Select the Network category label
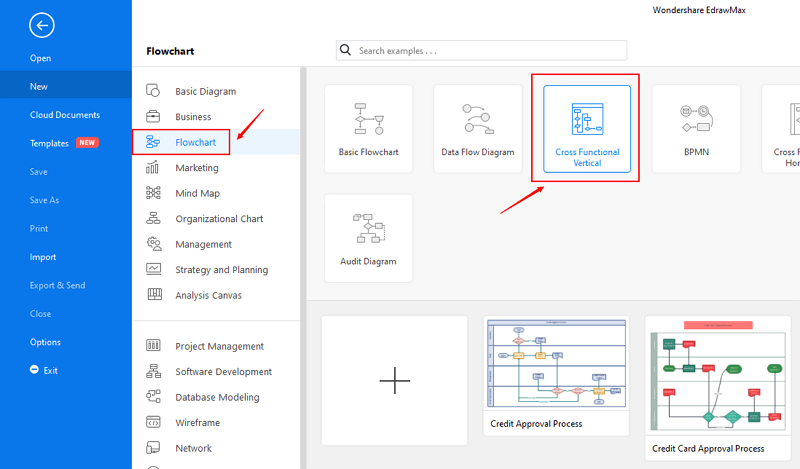 tap(193, 448)
